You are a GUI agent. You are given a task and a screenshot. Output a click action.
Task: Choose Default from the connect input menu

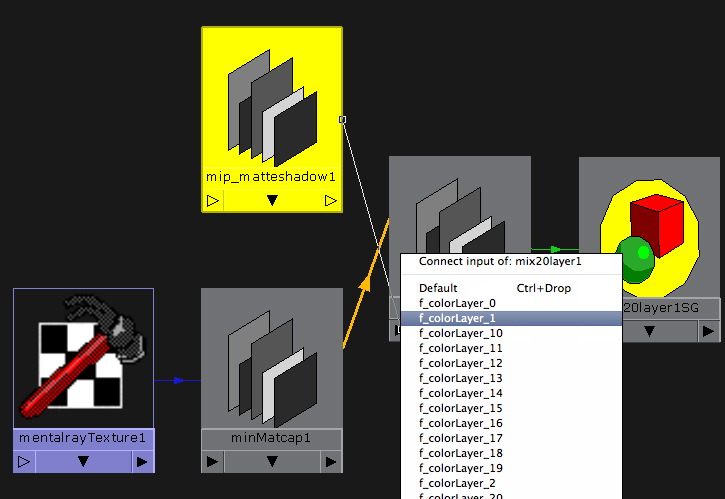(511, 288)
